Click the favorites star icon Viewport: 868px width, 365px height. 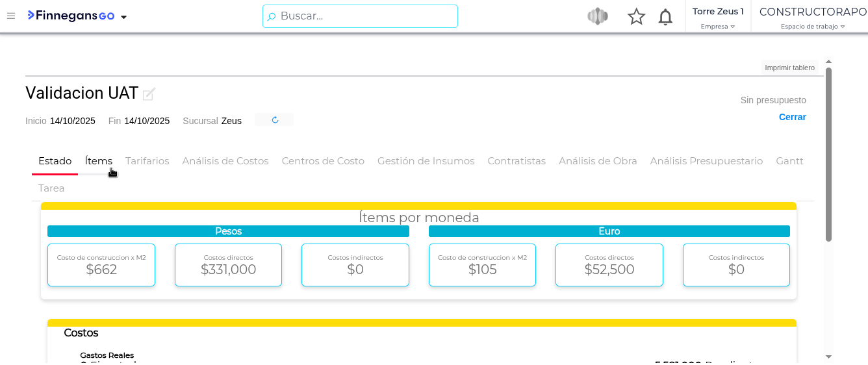point(636,17)
